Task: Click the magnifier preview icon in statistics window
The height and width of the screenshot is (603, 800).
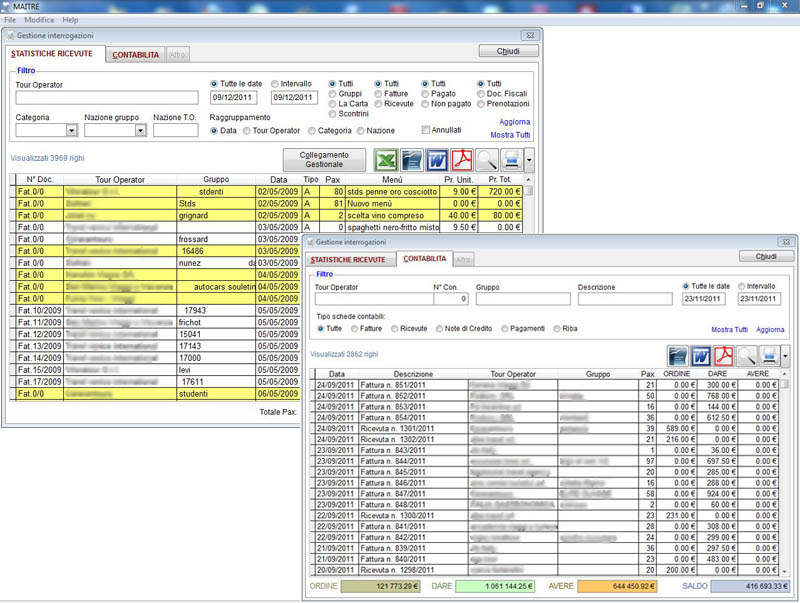Action: click(487, 160)
